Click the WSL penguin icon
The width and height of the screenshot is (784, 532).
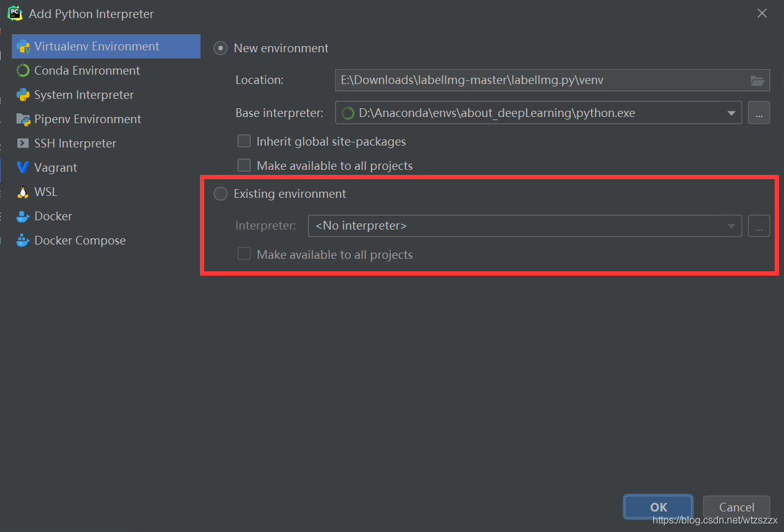click(23, 192)
